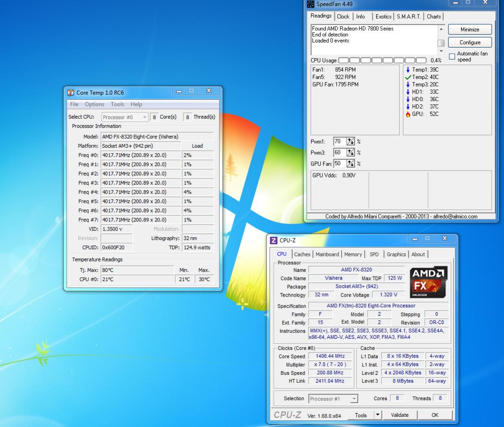Click the CPU-Z title bar icon
Screen dimensions: 504x427
click(273, 240)
